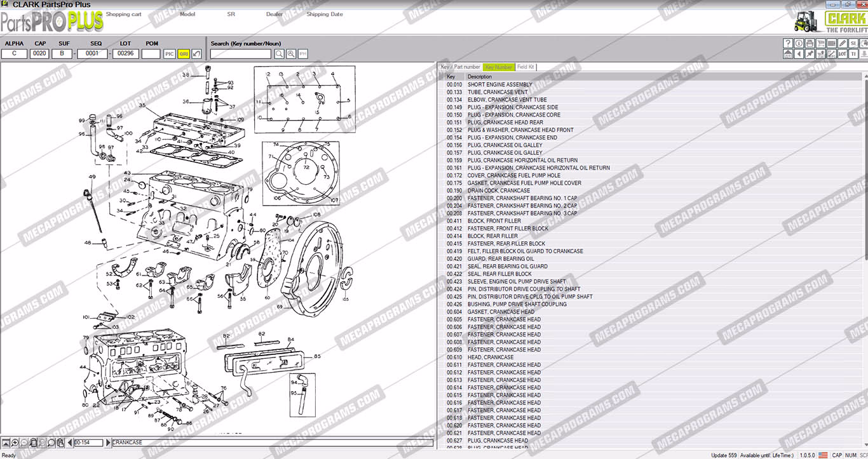Viewport: 868px width, 459px height.
Task: Click the wrench tools icon
Action: point(831,54)
